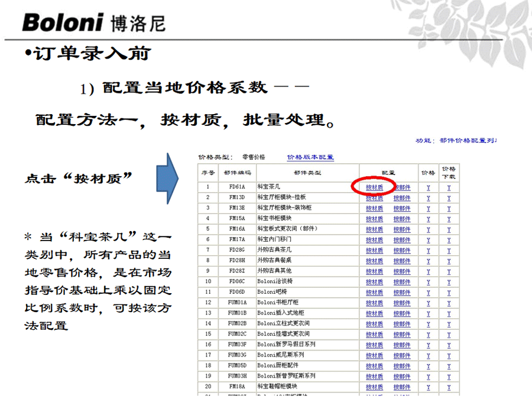The height and width of the screenshot is (399, 532).
Task: Click the 价格版本配置 link
Action: pos(310,157)
